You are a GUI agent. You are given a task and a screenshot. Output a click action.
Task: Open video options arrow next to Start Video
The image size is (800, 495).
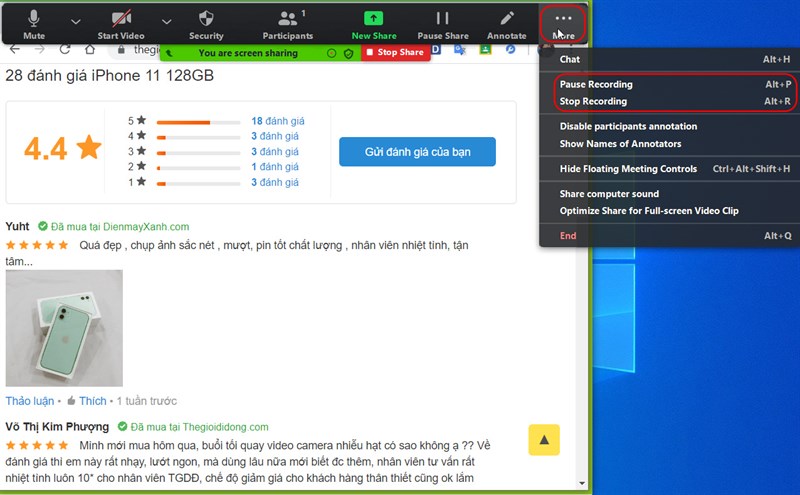[166, 22]
